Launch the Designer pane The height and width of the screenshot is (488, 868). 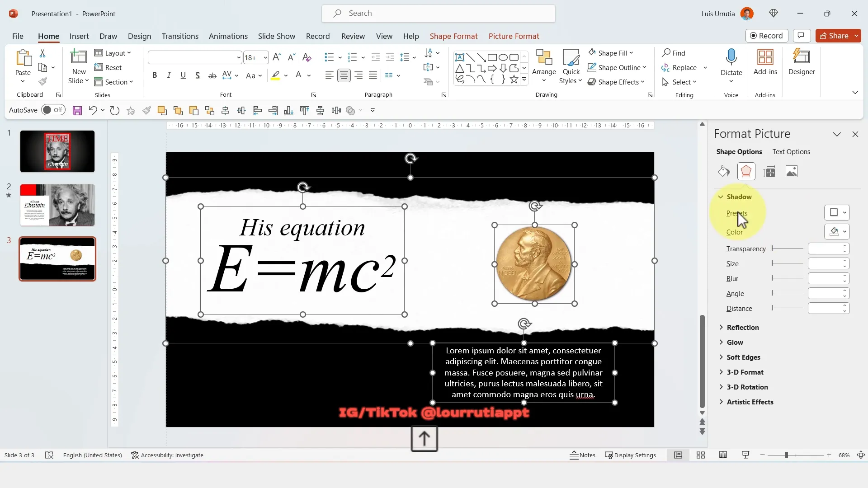click(802, 62)
